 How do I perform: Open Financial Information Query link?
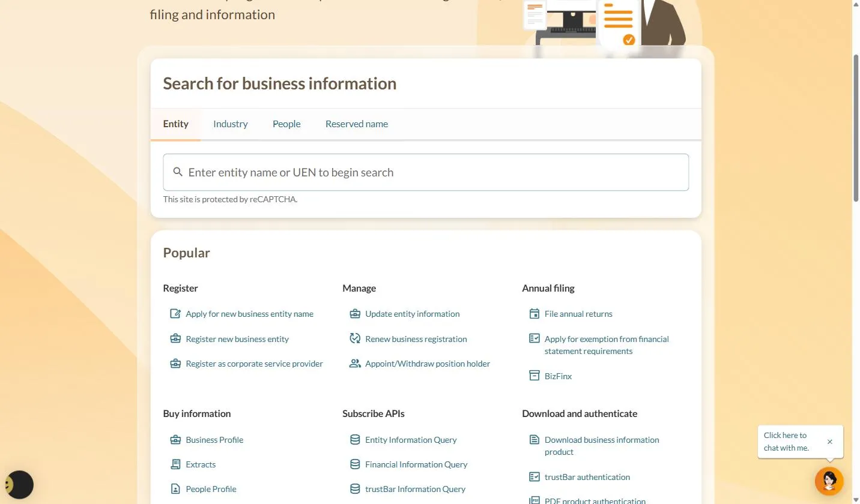(416, 464)
